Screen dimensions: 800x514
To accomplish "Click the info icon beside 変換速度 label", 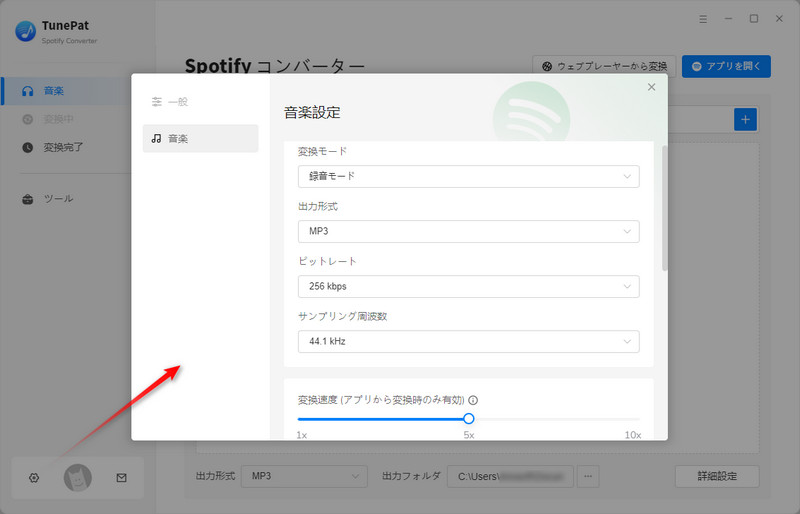I will 473,400.
